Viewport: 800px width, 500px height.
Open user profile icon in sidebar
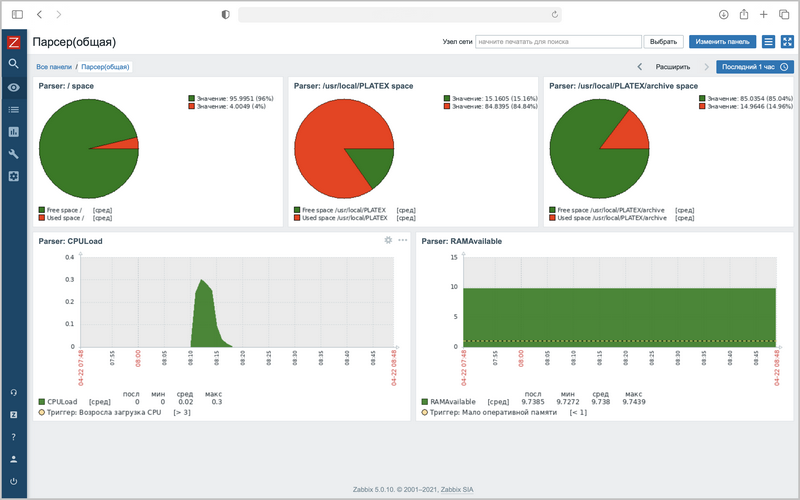pyautogui.click(x=14, y=459)
